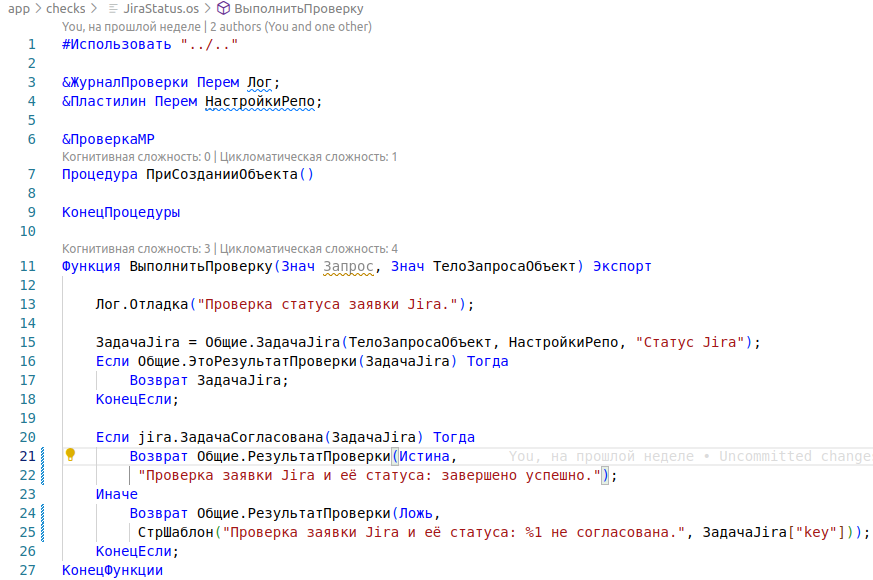The image size is (873, 580).
Task: Click the underlined variable Лог on line 3
Action: click(259, 82)
